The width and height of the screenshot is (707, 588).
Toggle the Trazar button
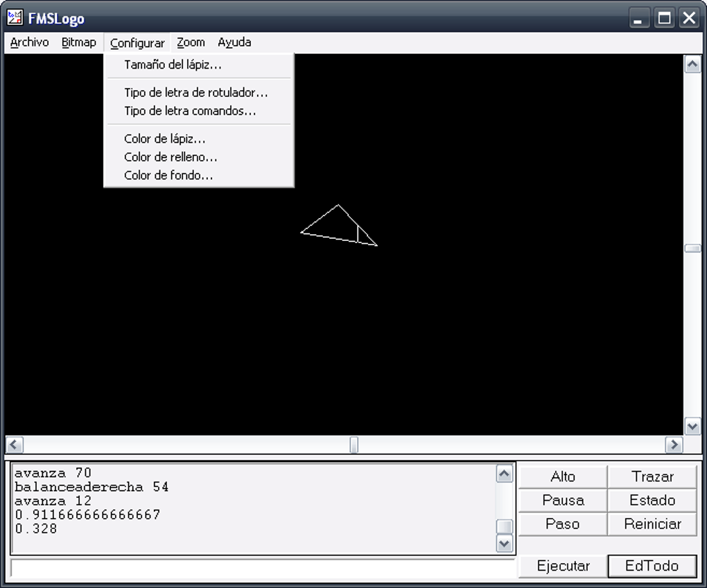652,476
